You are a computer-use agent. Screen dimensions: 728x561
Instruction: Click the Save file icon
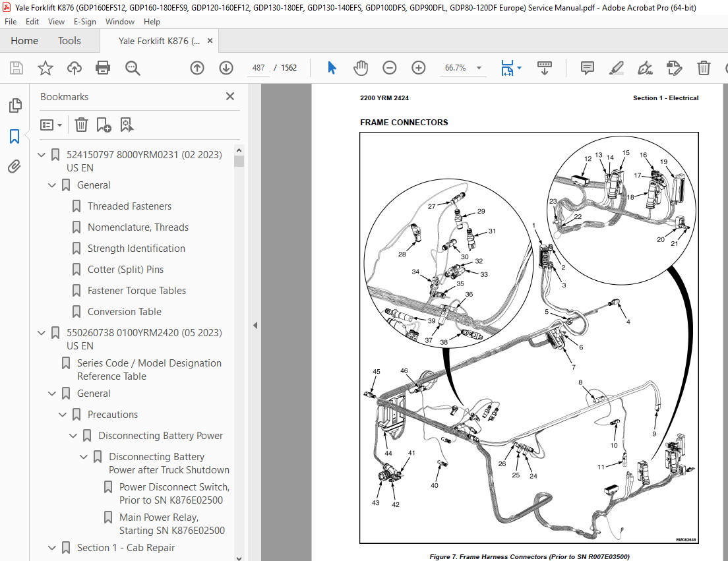tap(16, 68)
